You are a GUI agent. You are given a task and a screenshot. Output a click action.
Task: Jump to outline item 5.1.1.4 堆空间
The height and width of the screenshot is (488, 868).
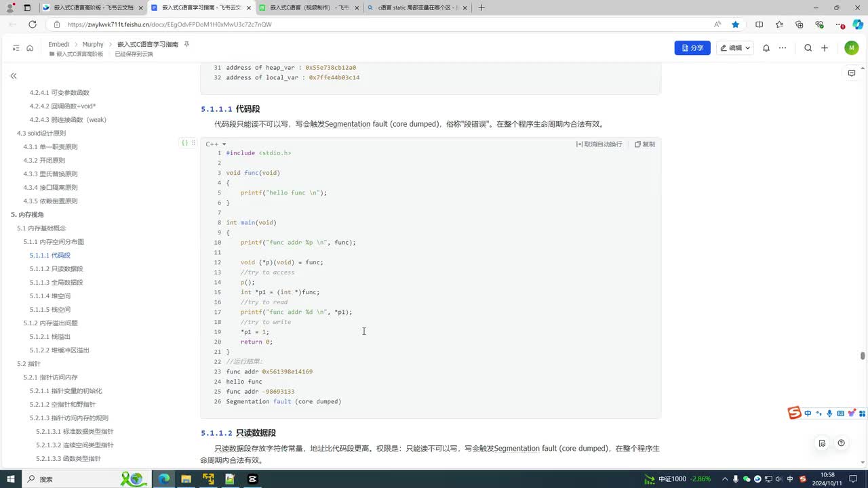tap(50, 296)
